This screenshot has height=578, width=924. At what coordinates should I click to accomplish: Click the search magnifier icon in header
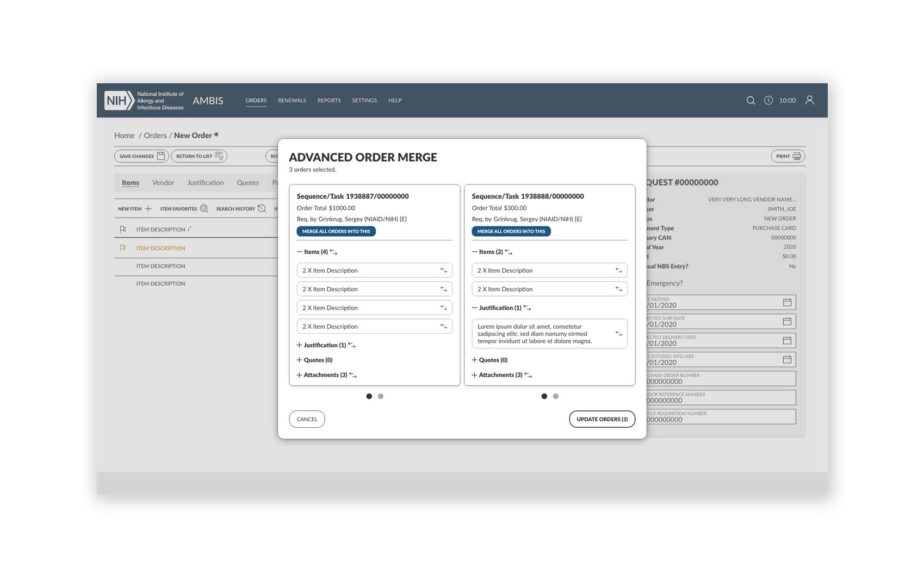pyautogui.click(x=751, y=100)
